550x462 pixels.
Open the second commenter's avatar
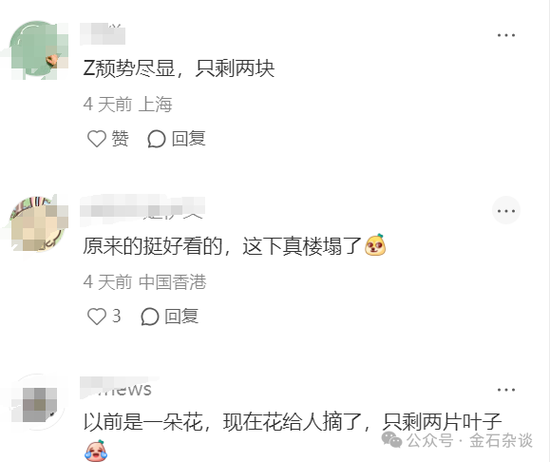click(39, 225)
